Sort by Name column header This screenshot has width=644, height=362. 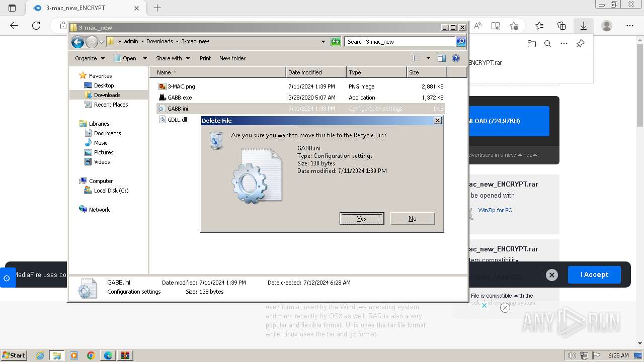217,72
